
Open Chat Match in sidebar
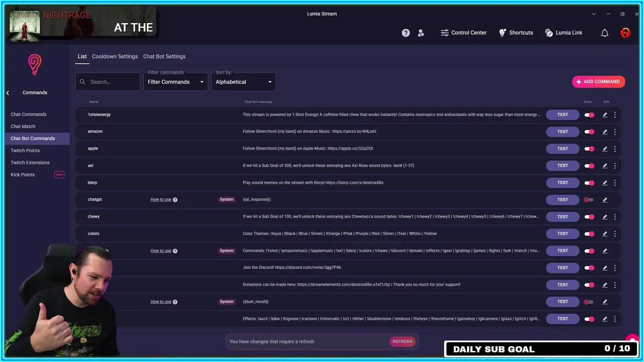(x=23, y=126)
